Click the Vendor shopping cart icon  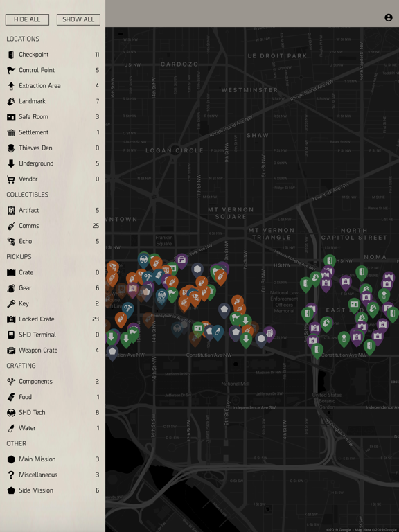pyautogui.click(x=11, y=179)
